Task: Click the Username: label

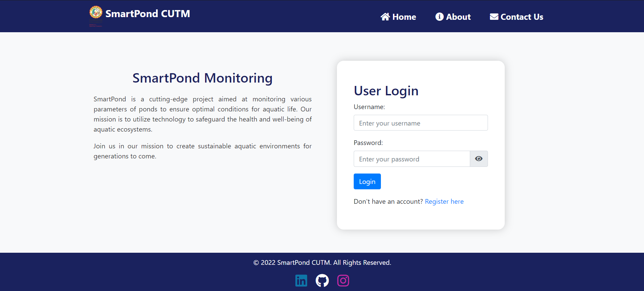Action: pos(369,107)
